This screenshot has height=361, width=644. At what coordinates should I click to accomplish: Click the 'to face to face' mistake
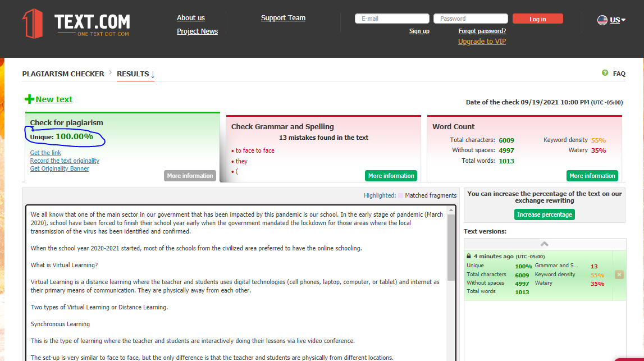pos(255,150)
